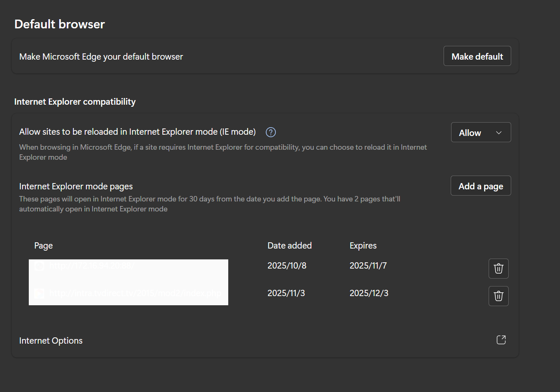Viewport: 560px width, 392px height.
Task: Select the intra.tvdirect.tv index.php page entry
Action: [x=135, y=294]
